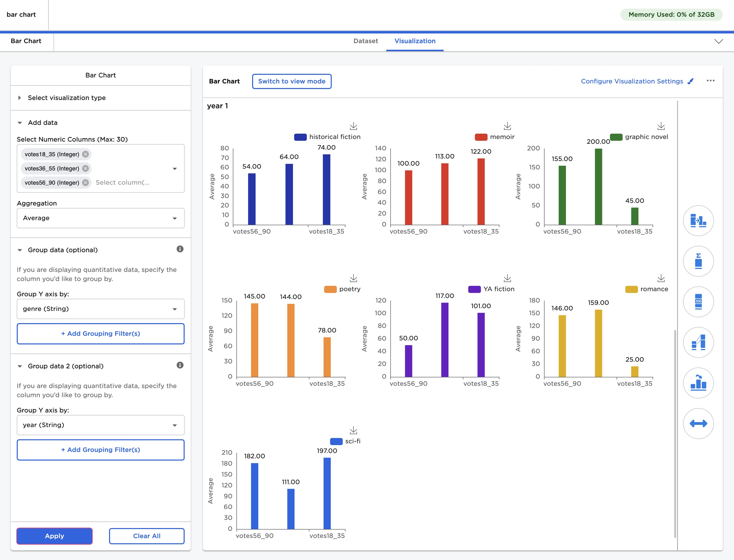Expand Select visualization type section
This screenshot has width=734, height=560.
tap(67, 98)
